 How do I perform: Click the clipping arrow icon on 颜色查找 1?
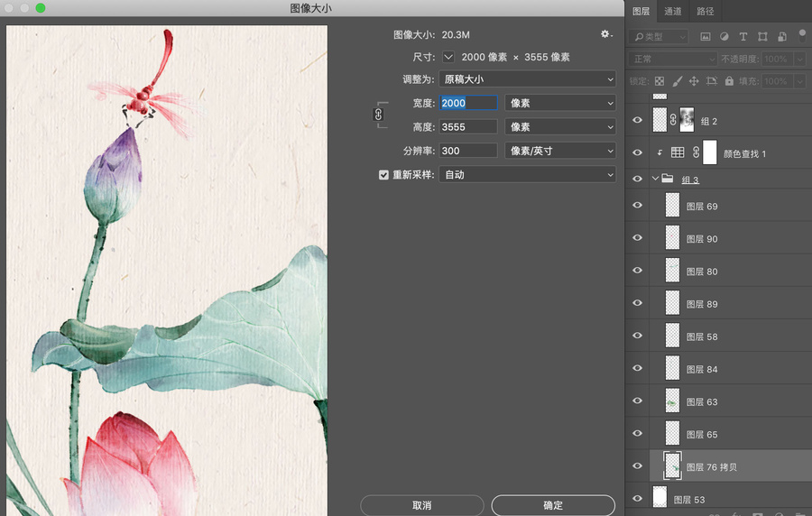[x=660, y=152]
